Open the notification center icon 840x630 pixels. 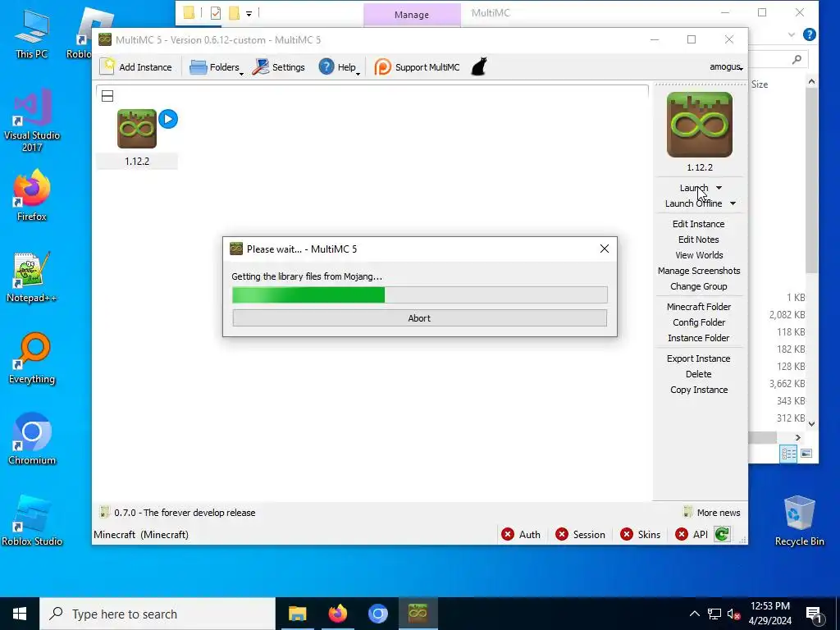coord(815,614)
